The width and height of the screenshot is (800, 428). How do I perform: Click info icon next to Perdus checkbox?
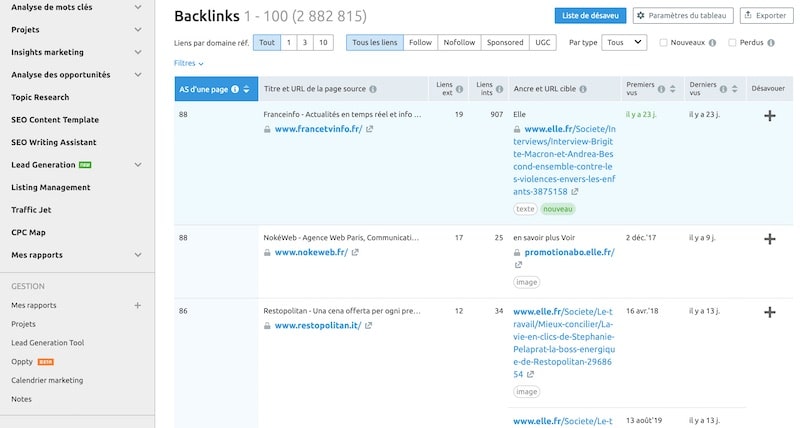click(771, 43)
